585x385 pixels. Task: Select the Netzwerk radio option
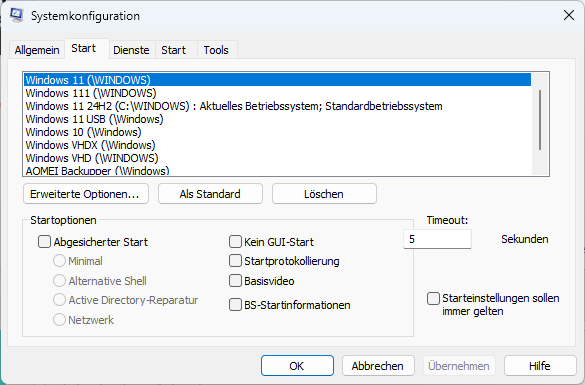59,320
